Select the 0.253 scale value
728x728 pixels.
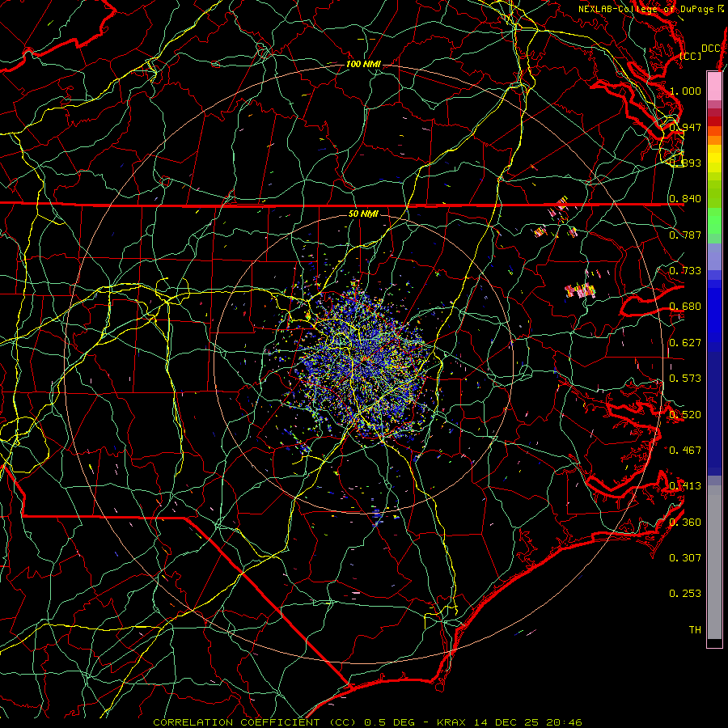tap(685, 594)
